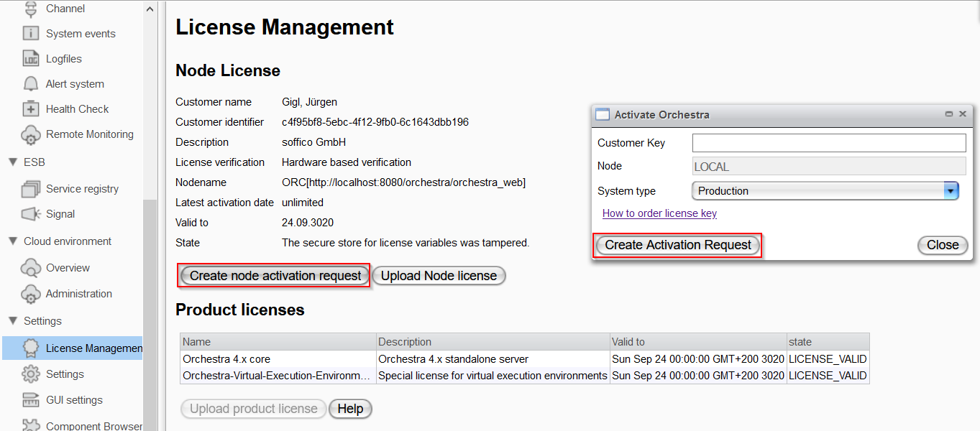Screen dimensions: 980x431
Task: Open Component Browser entry
Action: (94, 426)
